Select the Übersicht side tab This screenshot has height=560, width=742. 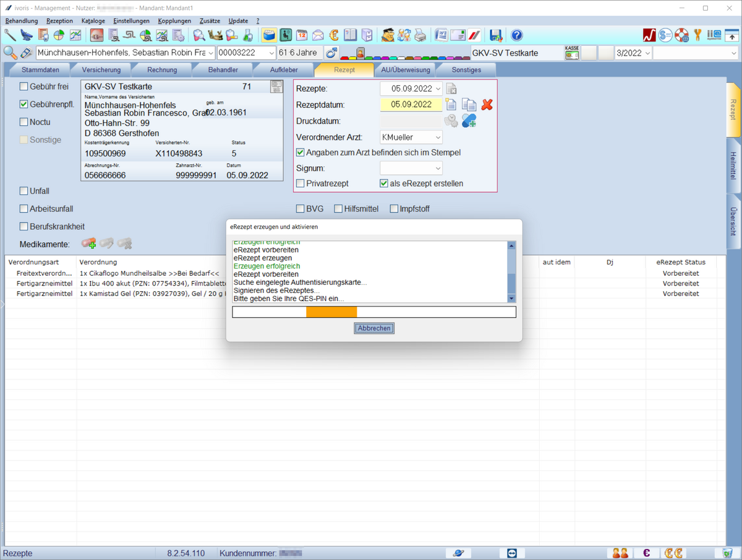click(733, 221)
